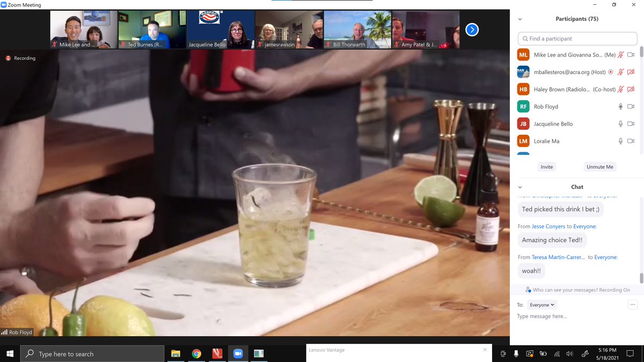Select Mike Lee's video thumbnail
644x362 pixels.
click(84, 29)
